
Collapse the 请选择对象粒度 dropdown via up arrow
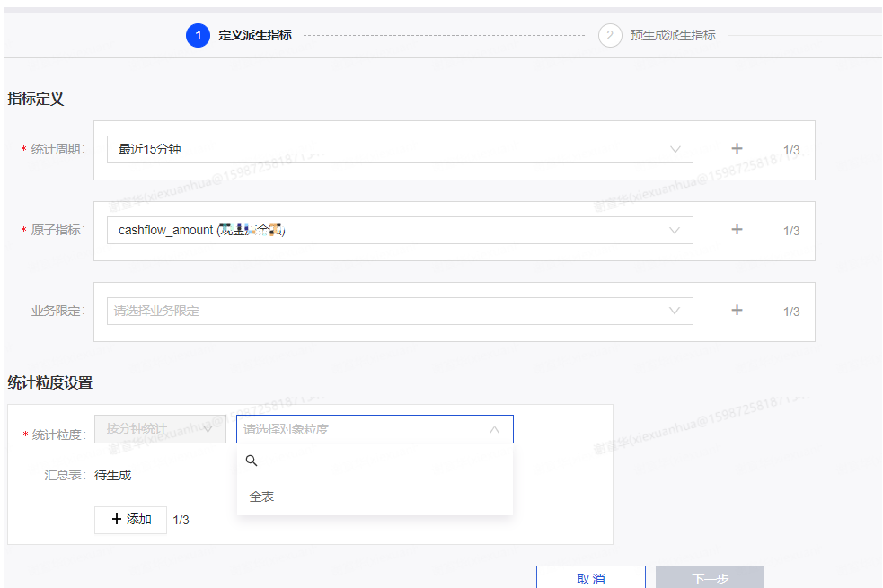tap(494, 430)
